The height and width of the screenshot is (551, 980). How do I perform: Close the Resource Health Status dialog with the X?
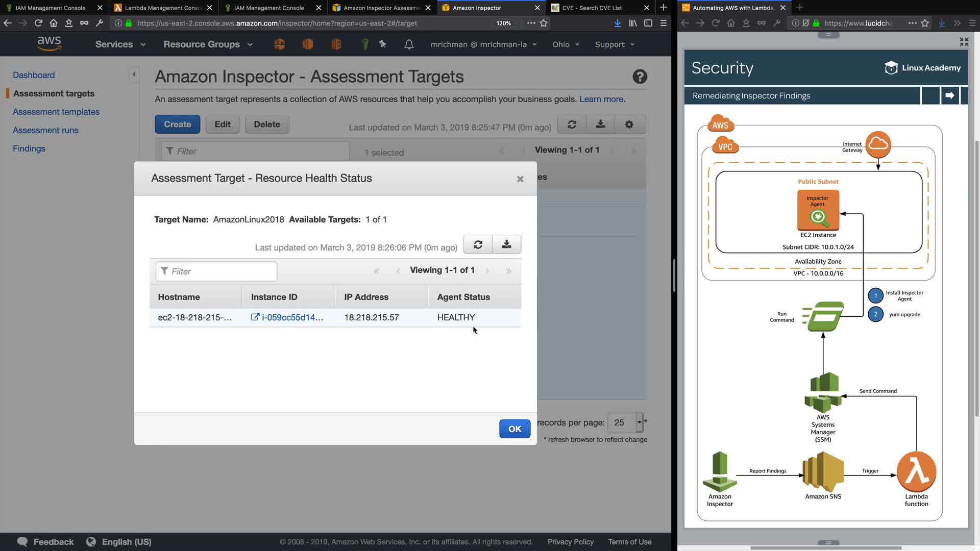click(520, 179)
